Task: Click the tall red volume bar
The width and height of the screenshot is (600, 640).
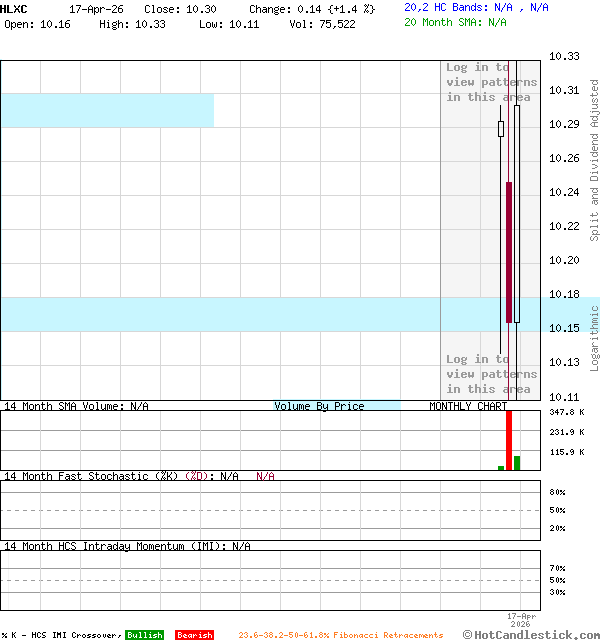Action: (x=509, y=440)
